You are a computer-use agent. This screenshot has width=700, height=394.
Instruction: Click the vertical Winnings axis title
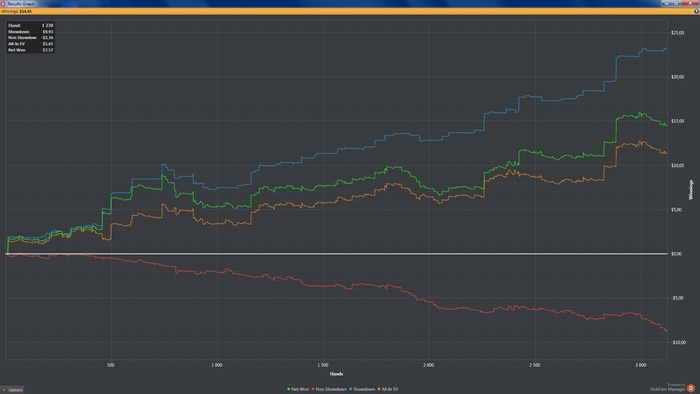pyautogui.click(x=691, y=190)
